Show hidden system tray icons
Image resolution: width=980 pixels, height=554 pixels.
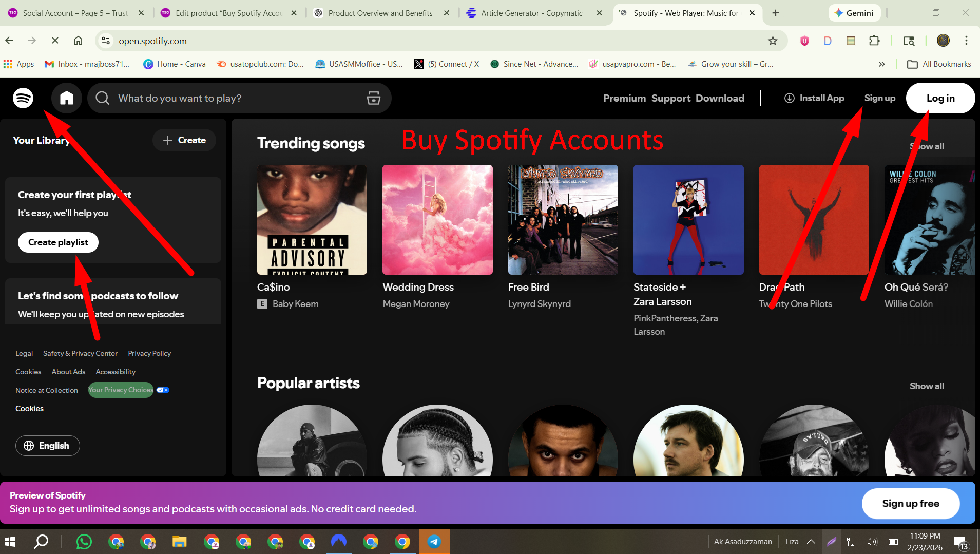coord(811,542)
